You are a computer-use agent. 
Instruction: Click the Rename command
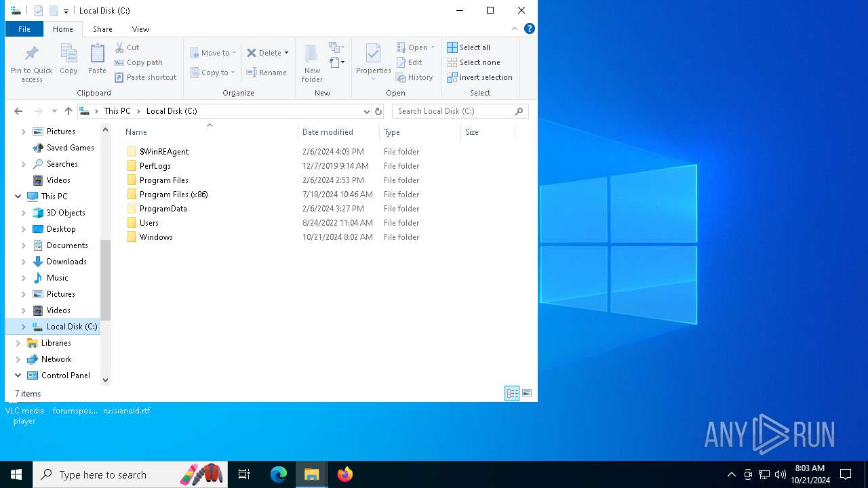tap(267, 73)
